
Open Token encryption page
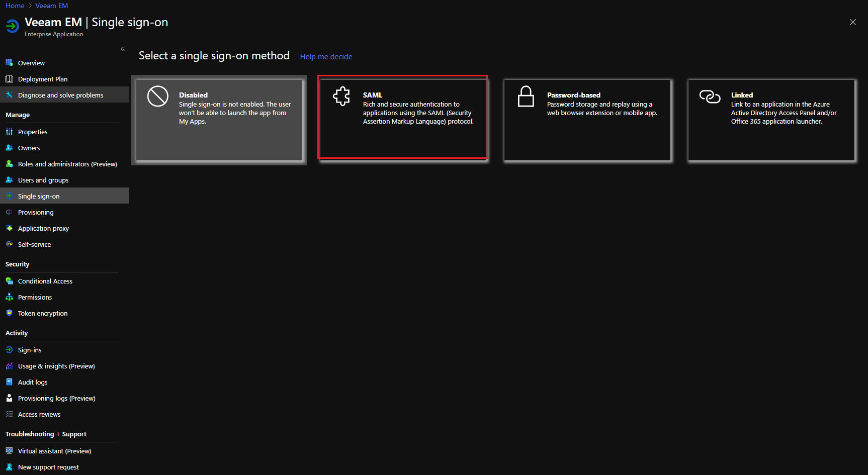tap(64, 313)
